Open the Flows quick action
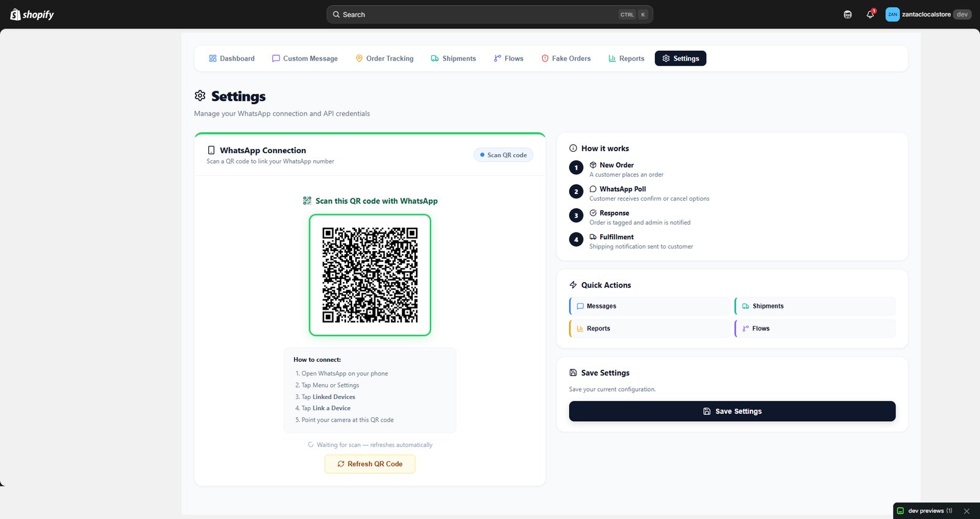The height and width of the screenshot is (519, 980). click(815, 329)
